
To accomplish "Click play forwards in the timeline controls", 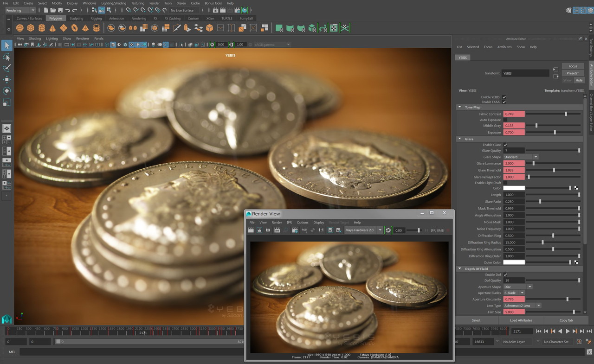I will (x=567, y=331).
